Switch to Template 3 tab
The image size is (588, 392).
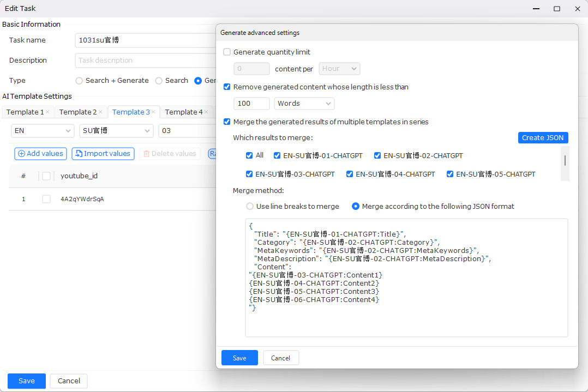tap(131, 112)
